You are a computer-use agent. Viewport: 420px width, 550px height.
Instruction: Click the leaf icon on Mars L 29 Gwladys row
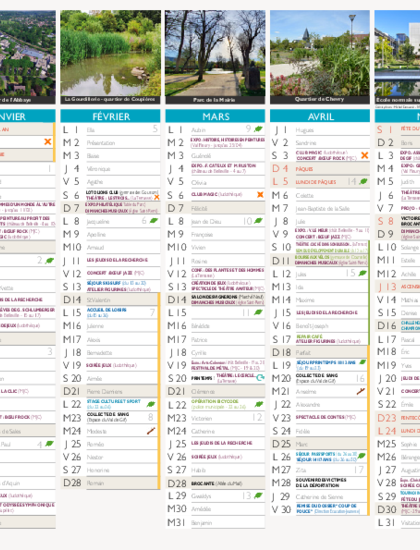click(258, 496)
